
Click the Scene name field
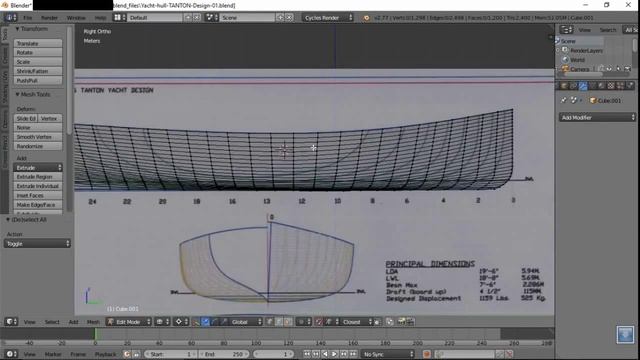pyautogui.click(x=247, y=18)
